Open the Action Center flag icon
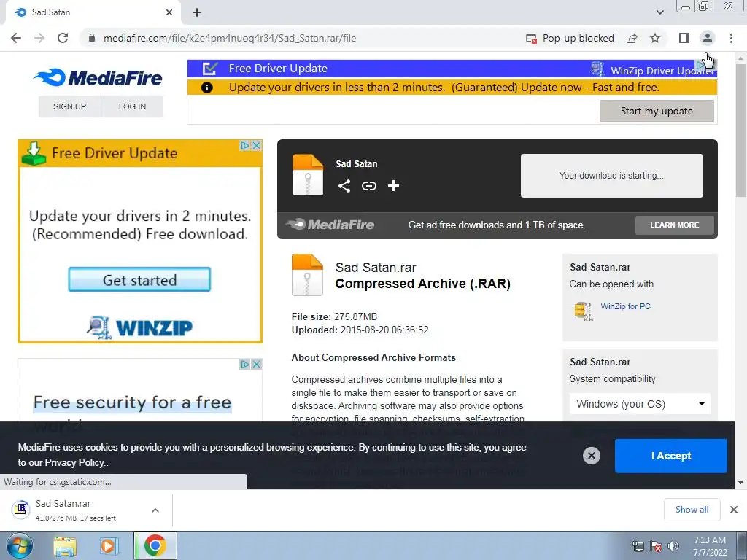 [x=656, y=546]
